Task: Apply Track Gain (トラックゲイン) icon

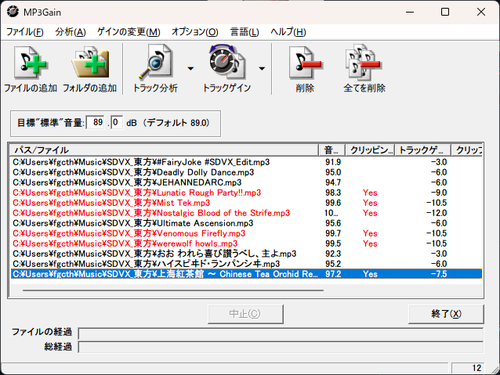Action: click(x=227, y=63)
